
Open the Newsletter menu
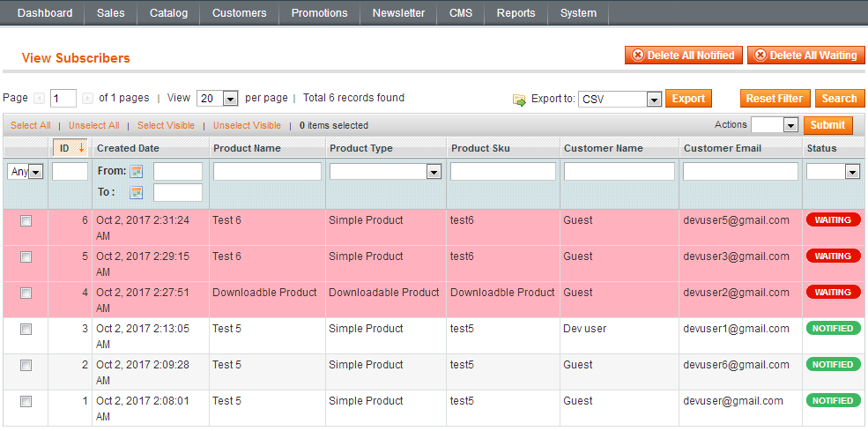398,13
